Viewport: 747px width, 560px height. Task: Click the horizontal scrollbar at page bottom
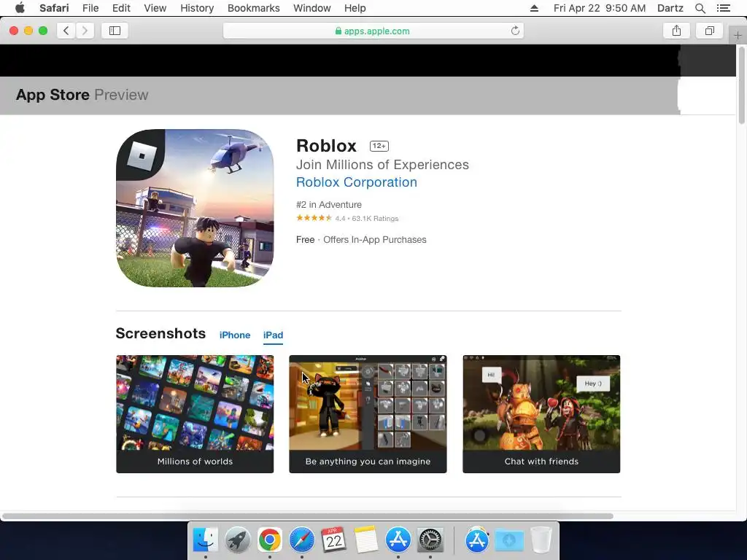coord(307,516)
